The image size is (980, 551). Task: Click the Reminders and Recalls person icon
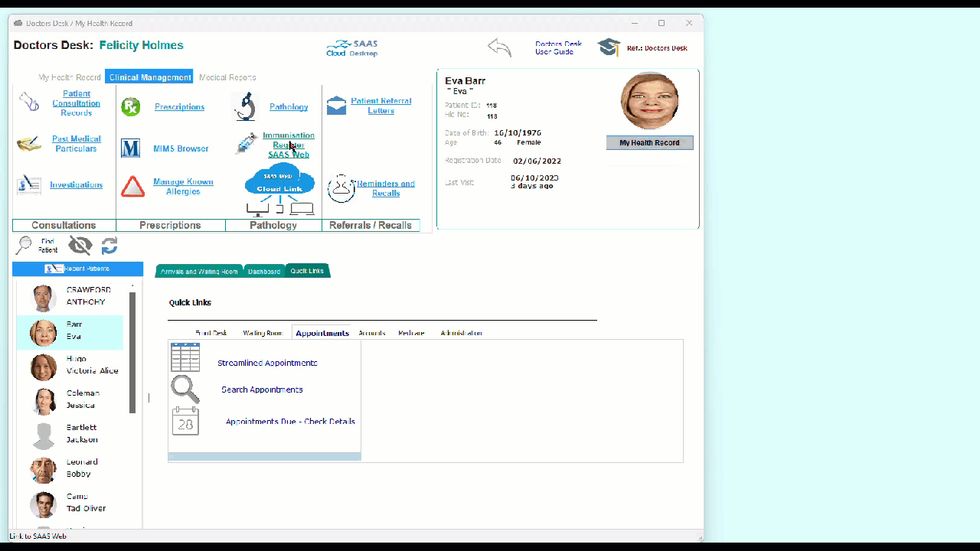point(341,188)
